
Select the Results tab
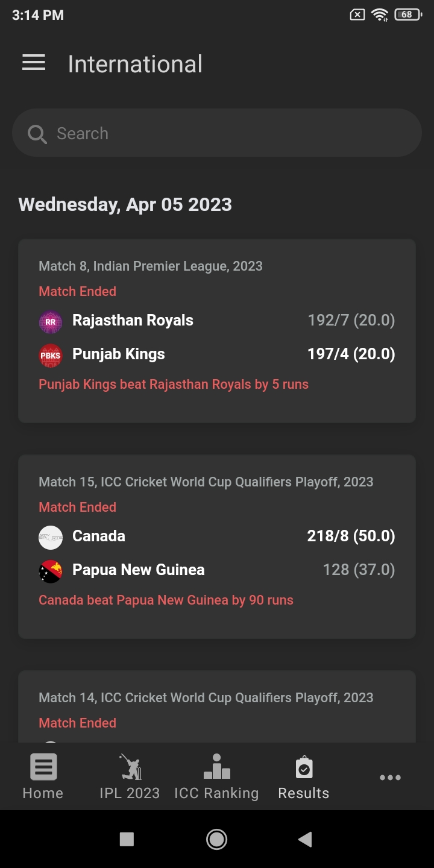(x=304, y=776)
